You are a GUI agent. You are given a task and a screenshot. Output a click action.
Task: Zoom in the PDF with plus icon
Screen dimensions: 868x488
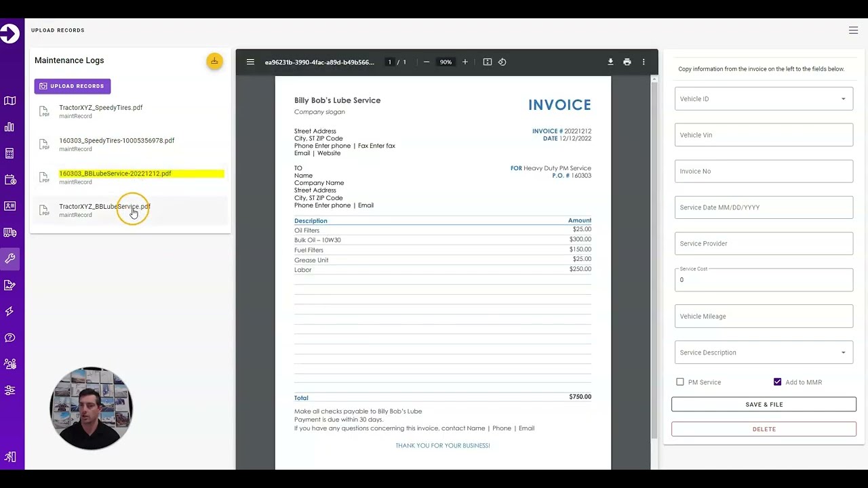click(465, 62)
